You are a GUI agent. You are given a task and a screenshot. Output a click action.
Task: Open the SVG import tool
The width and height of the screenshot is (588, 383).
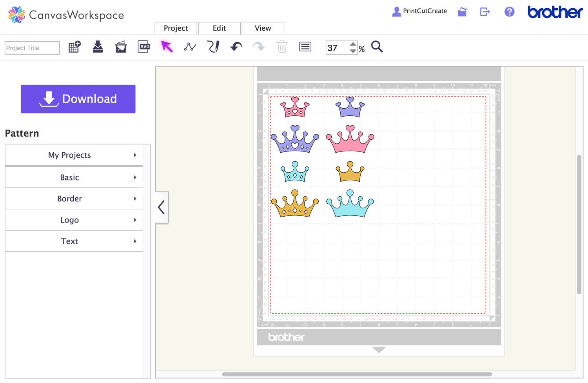click(x=144, y=47)
